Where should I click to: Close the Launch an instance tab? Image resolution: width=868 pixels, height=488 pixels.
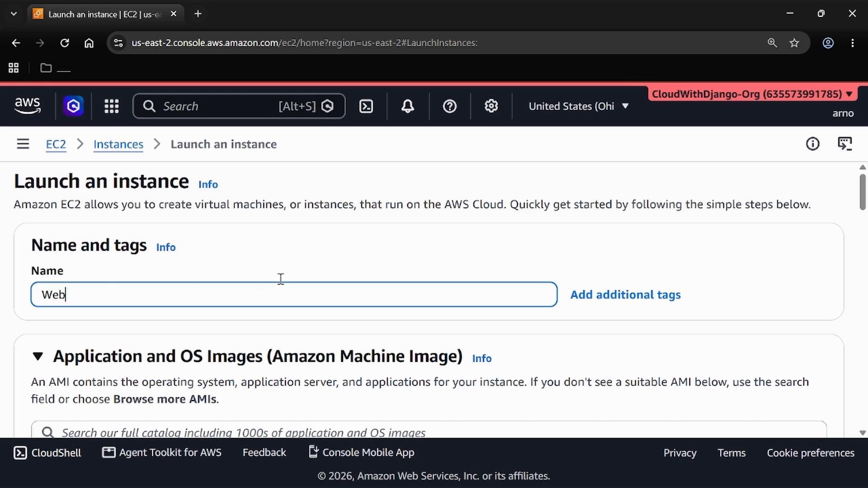tap(173, 14)
